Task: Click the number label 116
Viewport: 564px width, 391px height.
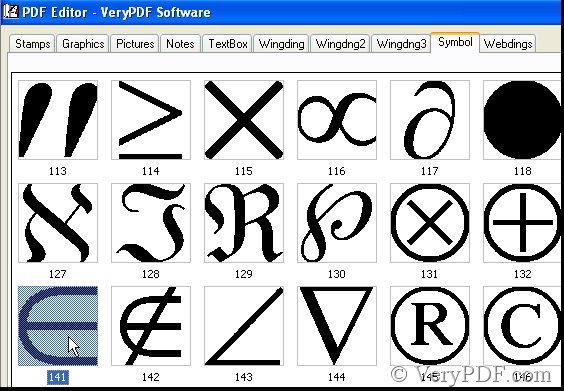Action: click(x=337, y=171)
